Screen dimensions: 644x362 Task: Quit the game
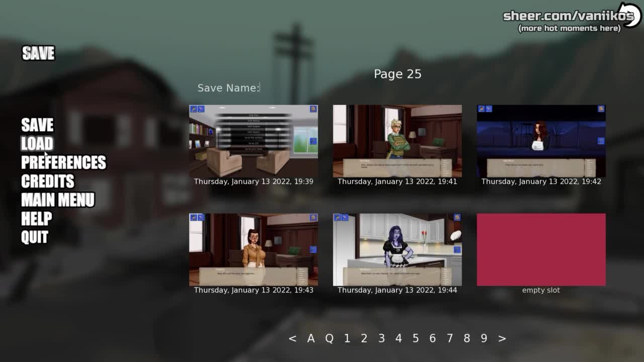click(x=34, y=237)
